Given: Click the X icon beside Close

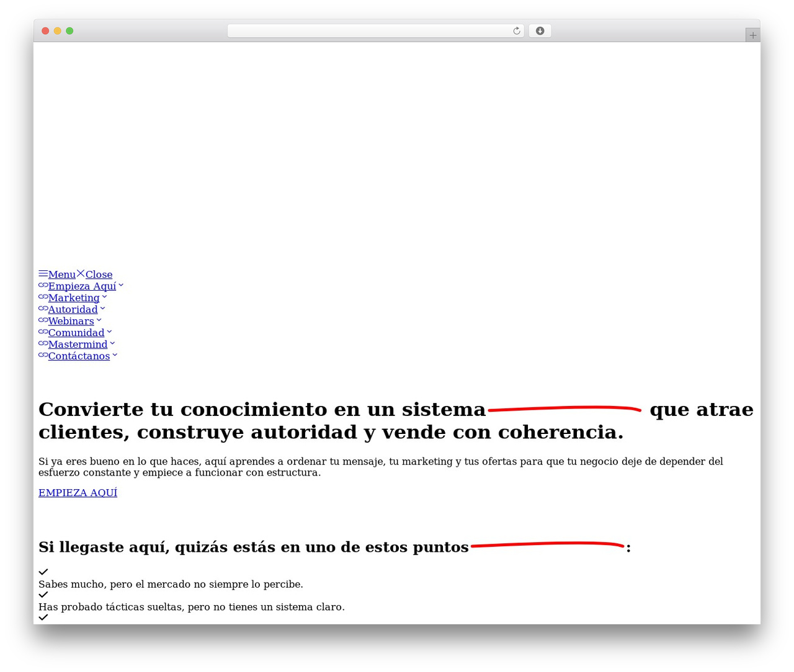Looking at the screenshot, I should point(81,273).
